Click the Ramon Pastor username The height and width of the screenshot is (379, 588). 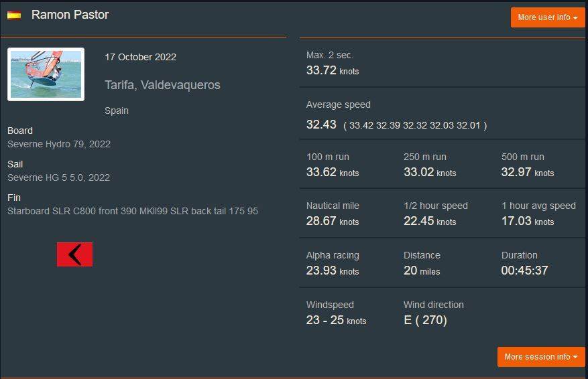(70, 15)
